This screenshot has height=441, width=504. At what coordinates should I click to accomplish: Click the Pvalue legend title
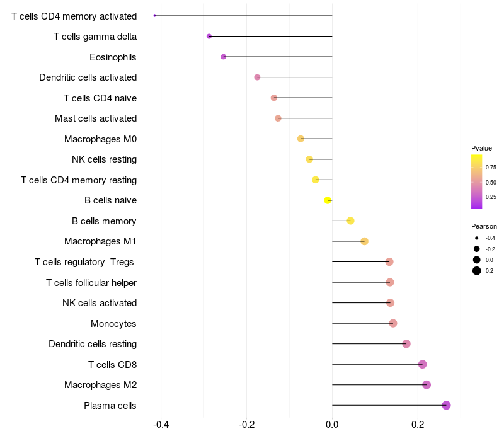pyautogui.click(x=482, y=148)
